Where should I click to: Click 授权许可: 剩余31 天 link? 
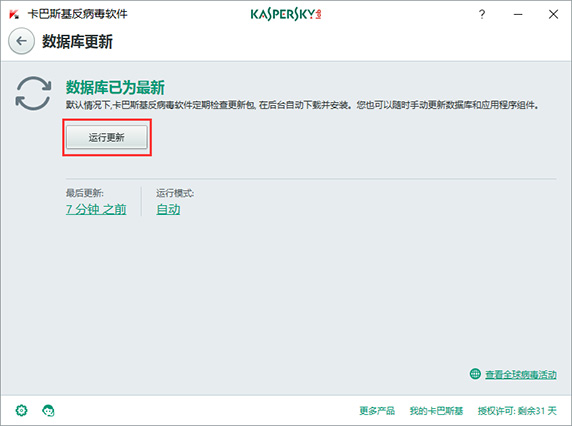coord(517,411)
